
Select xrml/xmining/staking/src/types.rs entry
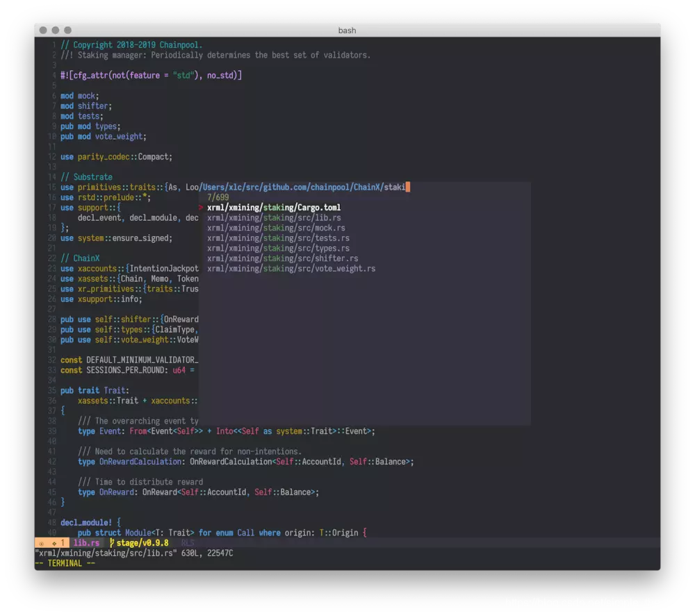point(279,249)
